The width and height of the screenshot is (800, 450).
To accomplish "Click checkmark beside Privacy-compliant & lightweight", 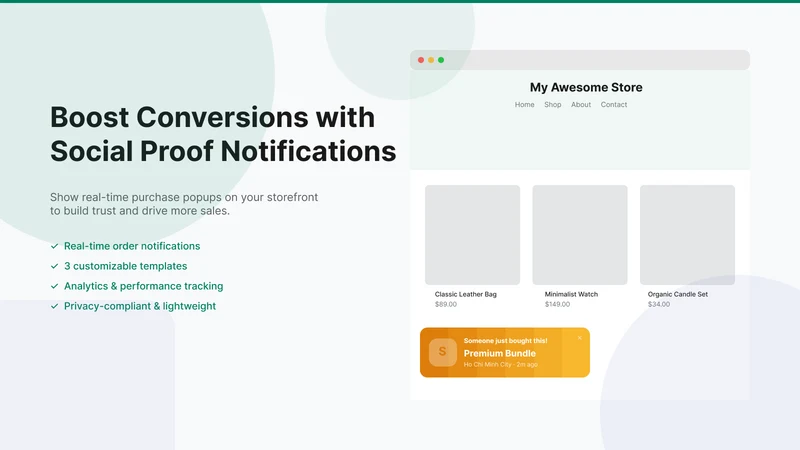I will pyautogui.click(x=55, y=306).
